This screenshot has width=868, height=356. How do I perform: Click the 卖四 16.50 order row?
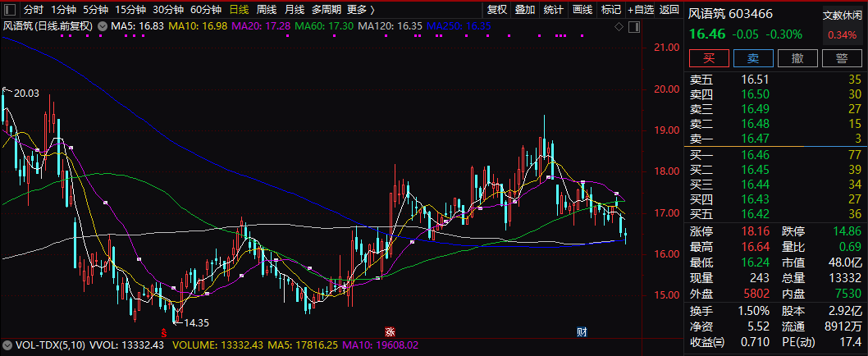click(775, 94)
